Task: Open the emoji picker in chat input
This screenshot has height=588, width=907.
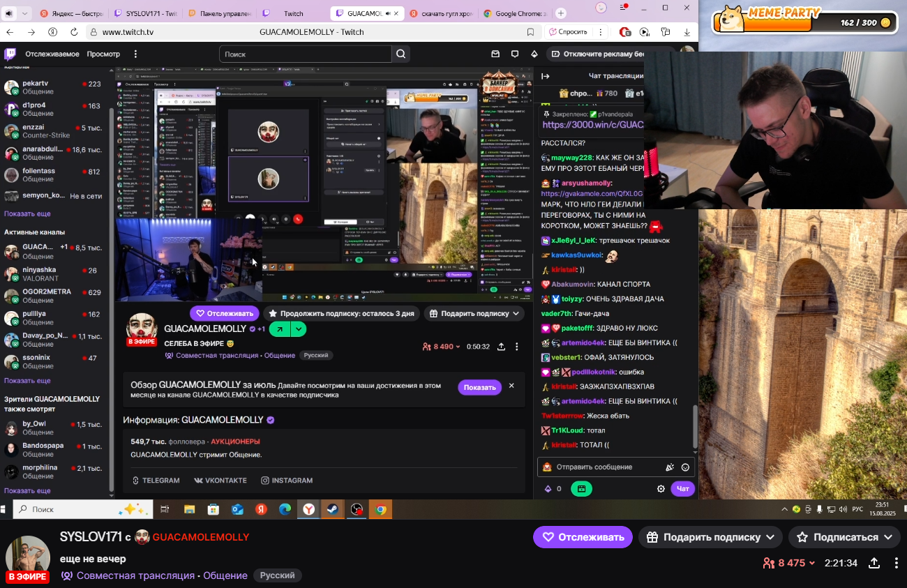Action: pyautogui.click(x=685, y=467)
